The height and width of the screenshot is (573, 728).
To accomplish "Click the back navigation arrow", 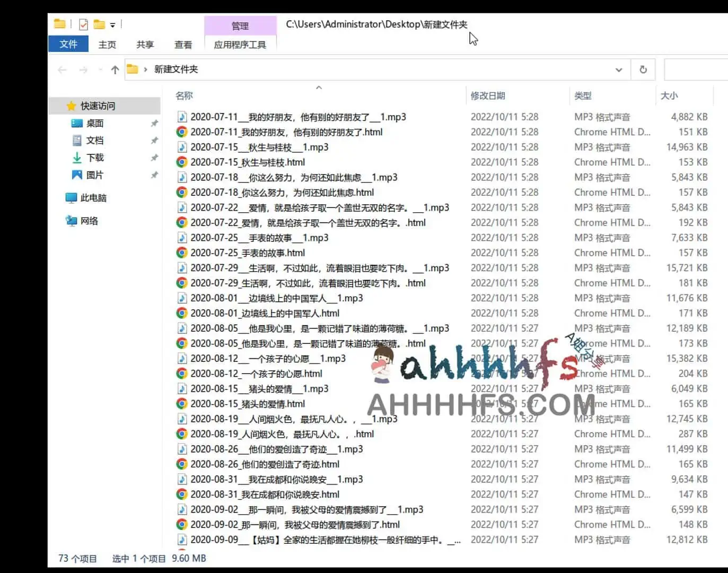I will click(x=62, y=70).
